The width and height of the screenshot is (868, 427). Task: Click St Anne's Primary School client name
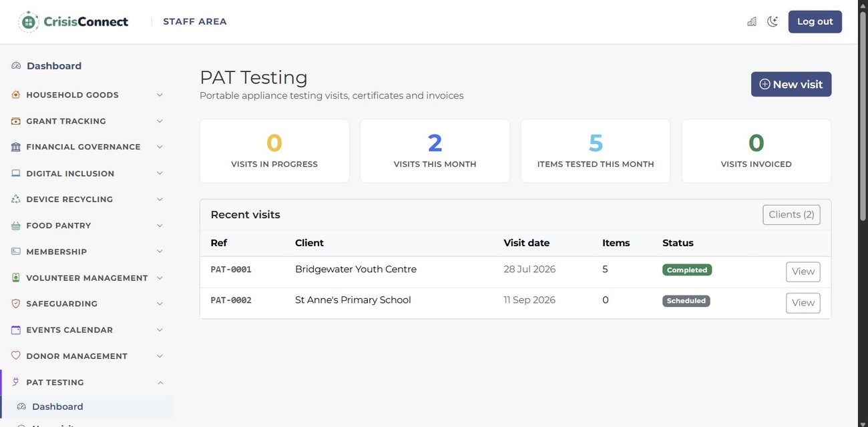[x=353, y=300]
